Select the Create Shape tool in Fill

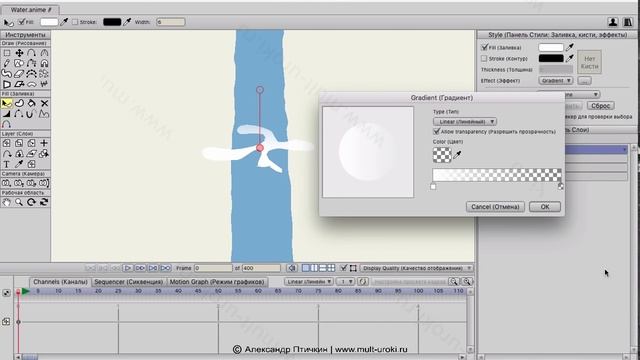(19, 103)
